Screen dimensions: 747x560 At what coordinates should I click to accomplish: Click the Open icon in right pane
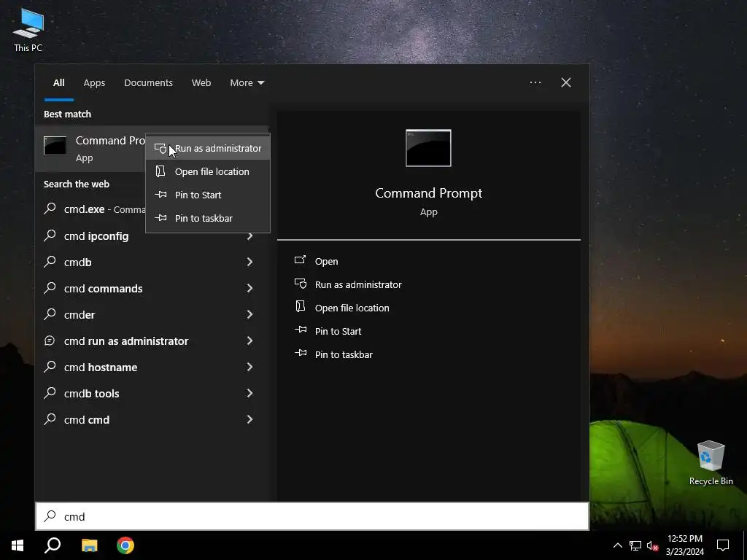coord(300,260)
